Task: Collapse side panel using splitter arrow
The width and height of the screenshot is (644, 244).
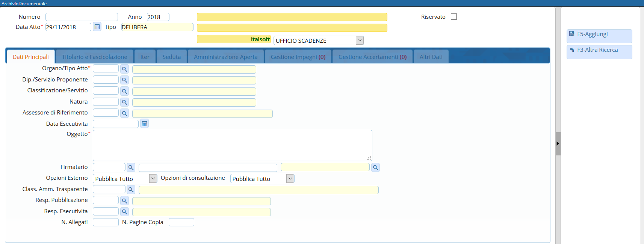Action: 558,143
